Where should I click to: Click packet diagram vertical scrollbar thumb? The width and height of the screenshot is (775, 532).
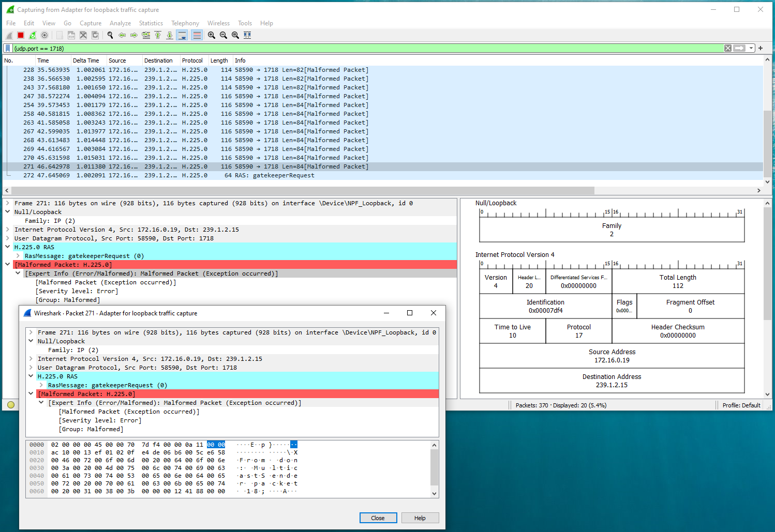pos(767,264)
